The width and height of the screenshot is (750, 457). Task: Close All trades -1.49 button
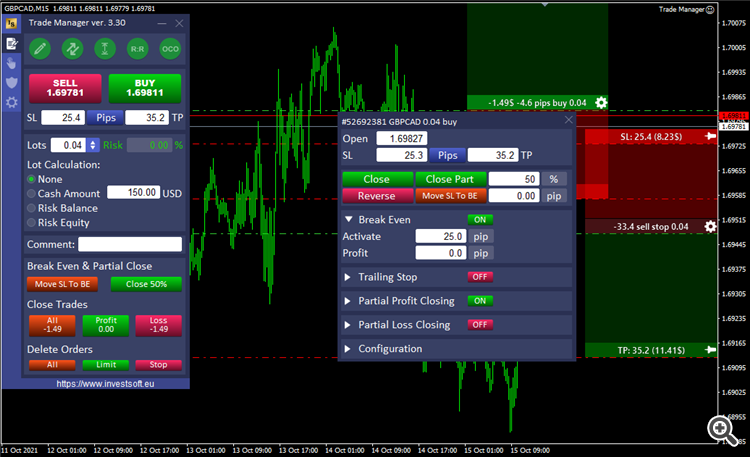point(52,325)
